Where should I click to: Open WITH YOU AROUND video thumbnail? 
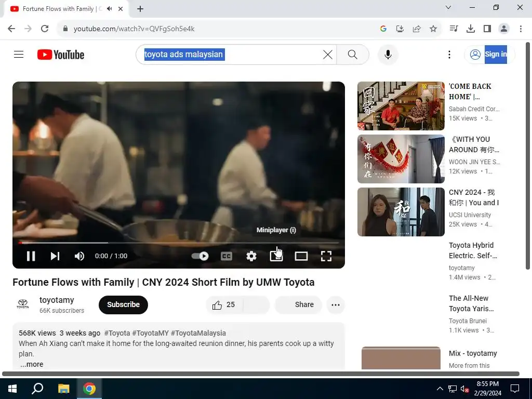click(401, 159)
